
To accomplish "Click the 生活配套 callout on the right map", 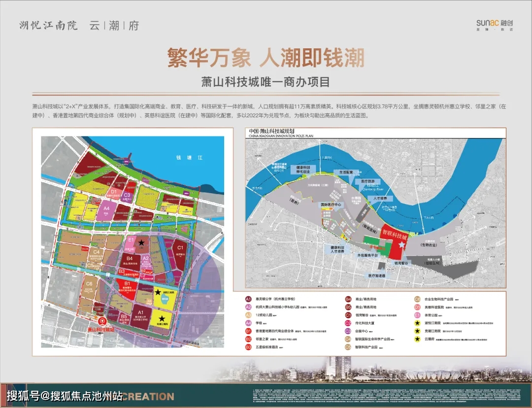I will point(346,172).
